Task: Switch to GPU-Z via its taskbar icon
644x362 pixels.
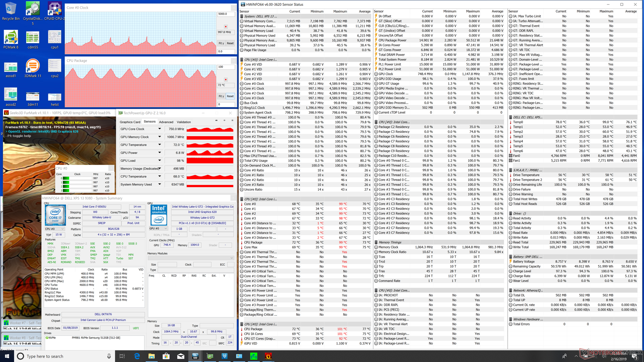Action: 210,356
